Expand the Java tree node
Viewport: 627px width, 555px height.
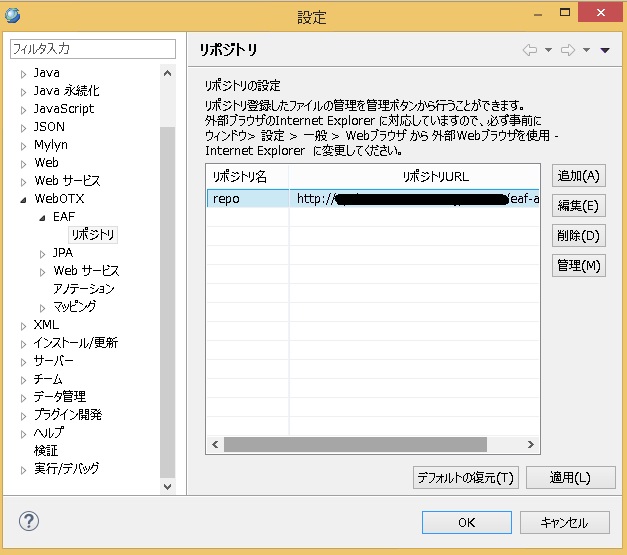[x=24, y=73]
